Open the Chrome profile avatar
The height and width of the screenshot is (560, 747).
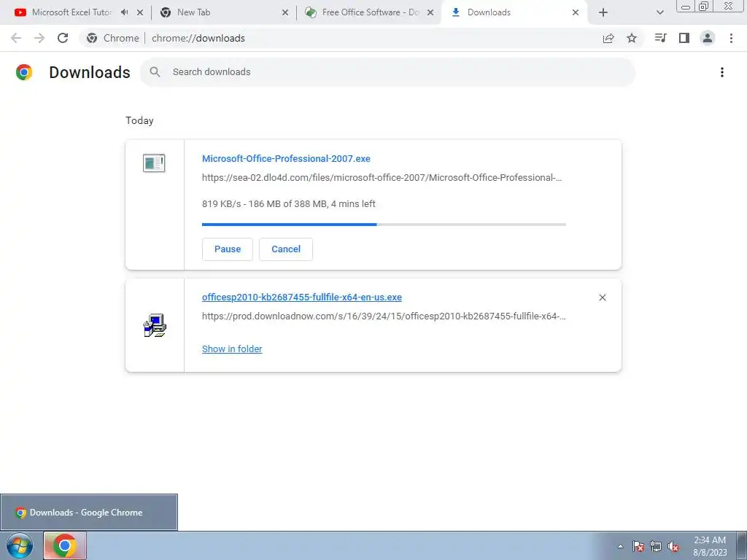708,38
